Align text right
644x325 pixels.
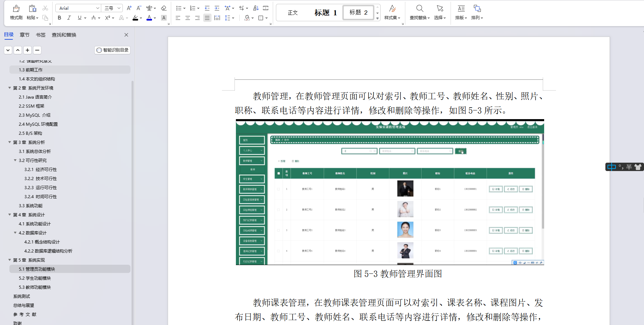(197, 18)
